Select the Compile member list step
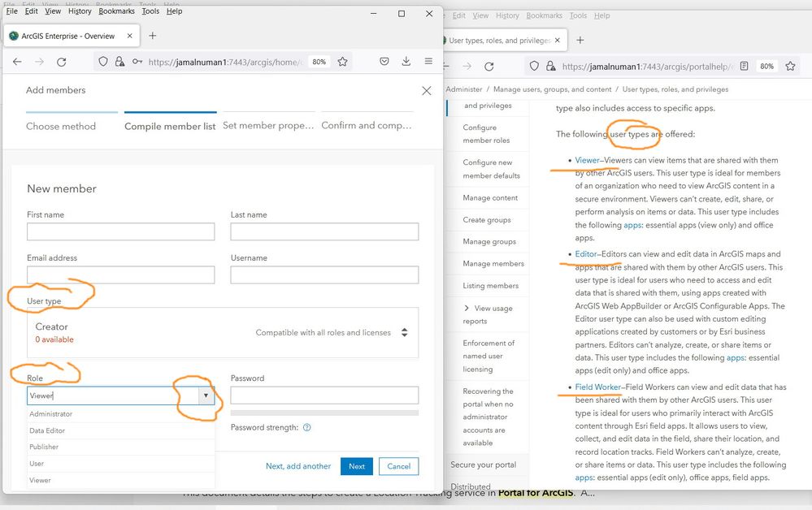The height and width of the screenshot is (510, 812). click(170, 126)
